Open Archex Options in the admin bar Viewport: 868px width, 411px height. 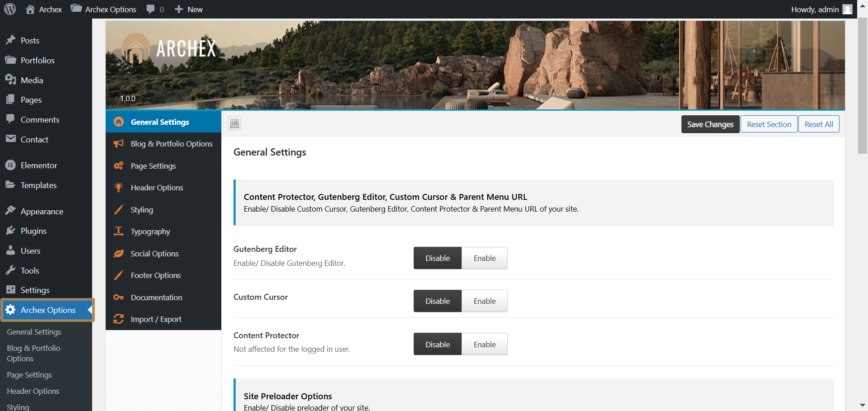pos(103,9)
